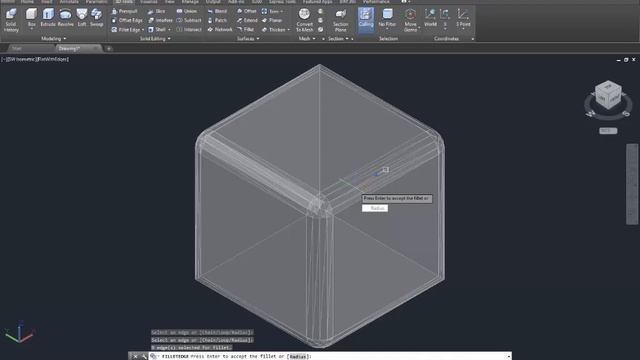Expand the Section panel
This screenshot has height=360, width=640.
click(338, 39)
